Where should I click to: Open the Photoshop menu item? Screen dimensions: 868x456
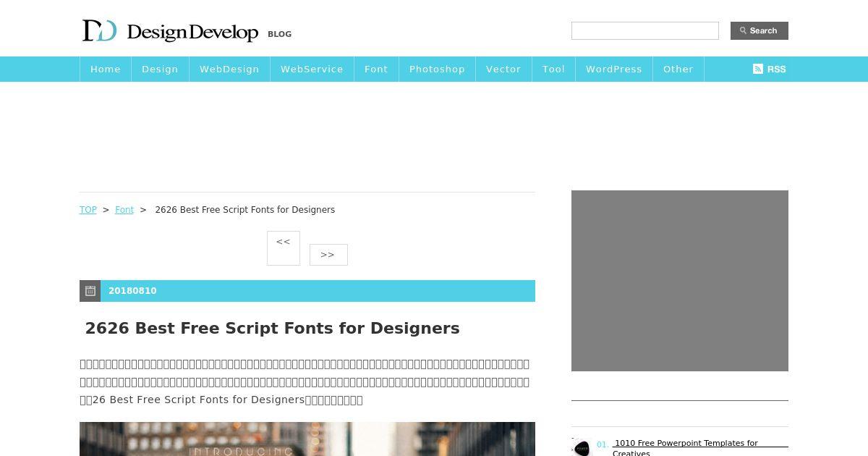(x=437, y=69)
